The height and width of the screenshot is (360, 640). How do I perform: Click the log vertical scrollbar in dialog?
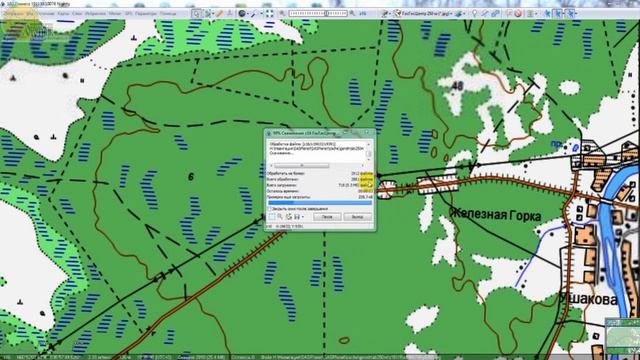369,151
